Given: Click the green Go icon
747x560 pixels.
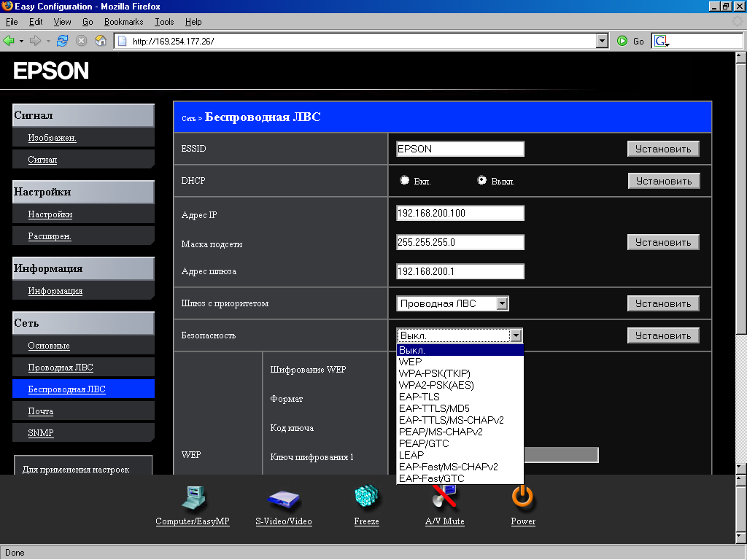Looking at the screenshot, I should coord(622,41).
